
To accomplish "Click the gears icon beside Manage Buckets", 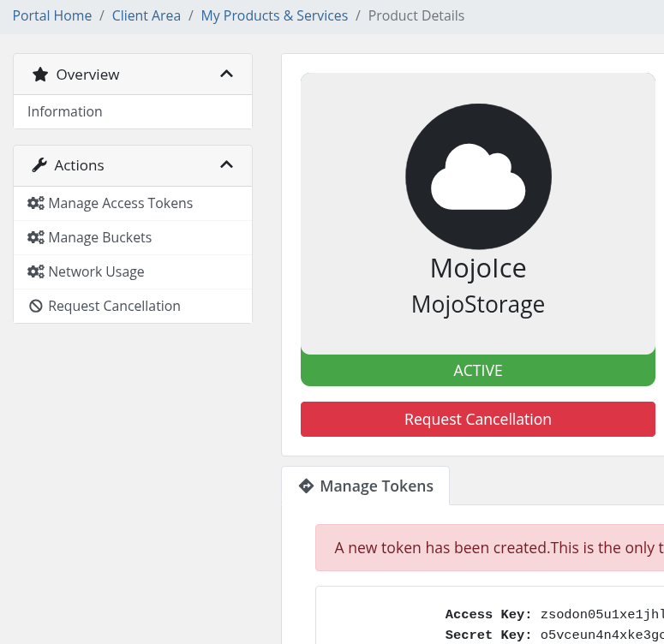I will point(36,237).
